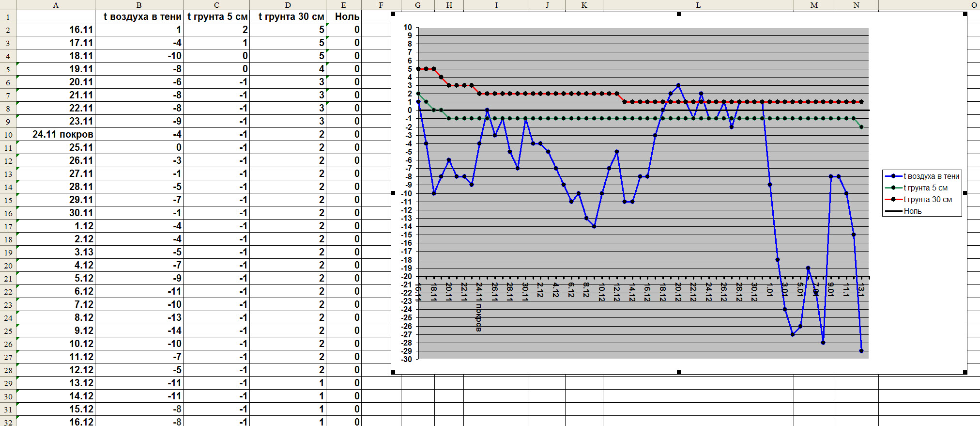Click the chart's bottom-middle resize handle
980x426 pixels.
click(x=679, y=372)
